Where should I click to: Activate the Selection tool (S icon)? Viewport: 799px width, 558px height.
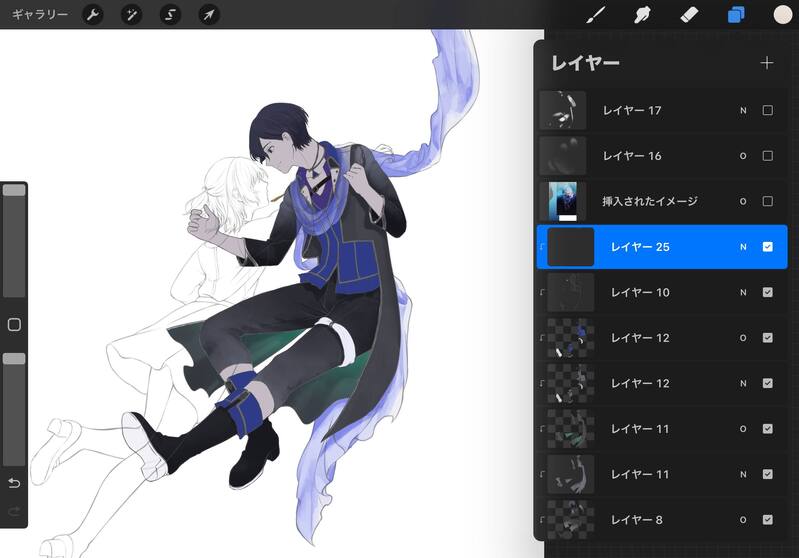point(170,15)
